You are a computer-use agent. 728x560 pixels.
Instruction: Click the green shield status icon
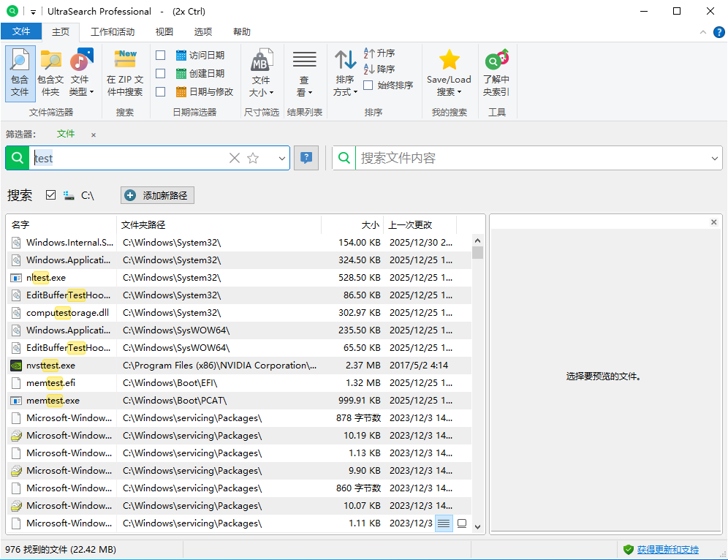628,550
